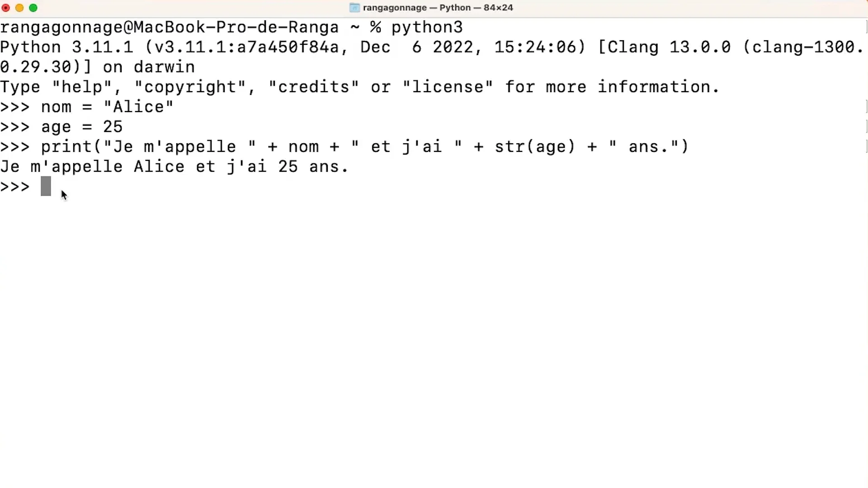Click the folder proxy icon in title bar

point(354,8)
